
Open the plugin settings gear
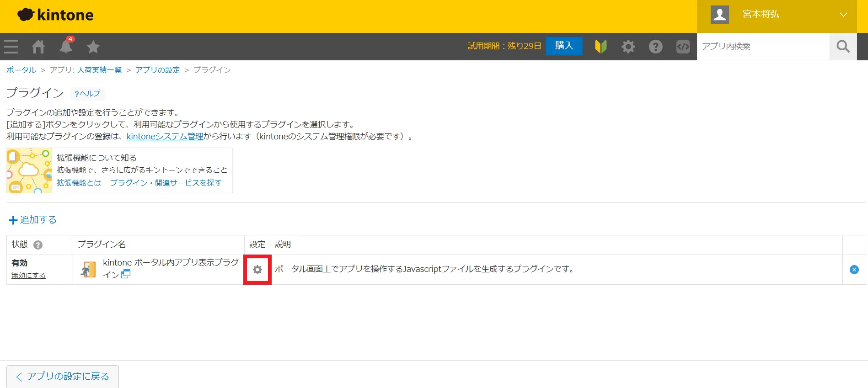257,270
